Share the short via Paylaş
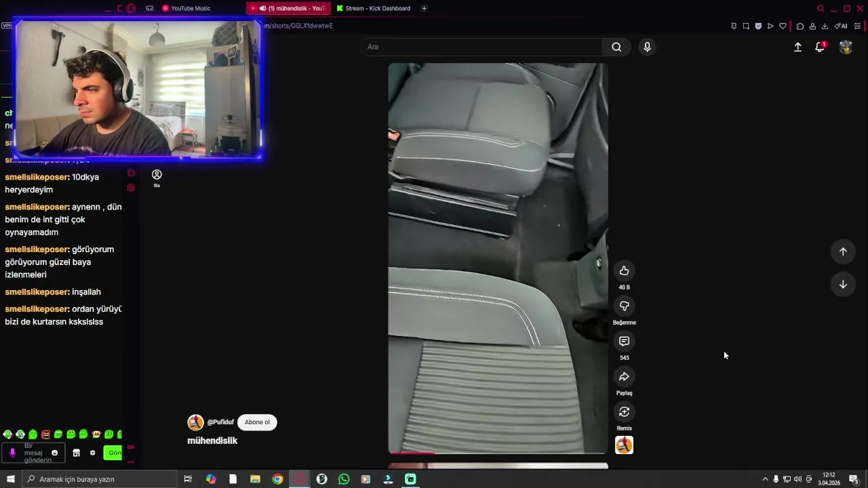 tap(624, 377)
